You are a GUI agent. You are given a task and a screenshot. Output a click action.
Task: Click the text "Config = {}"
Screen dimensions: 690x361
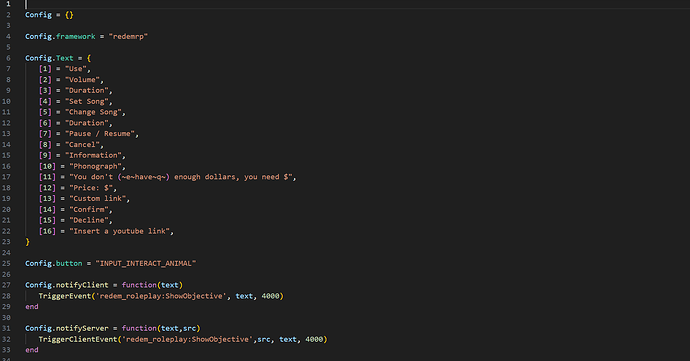[49, 15]
